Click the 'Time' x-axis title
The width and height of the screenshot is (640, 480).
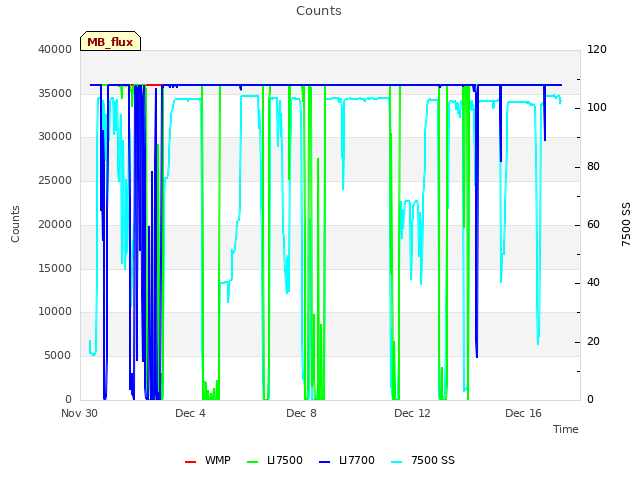(x=566, y=429)
